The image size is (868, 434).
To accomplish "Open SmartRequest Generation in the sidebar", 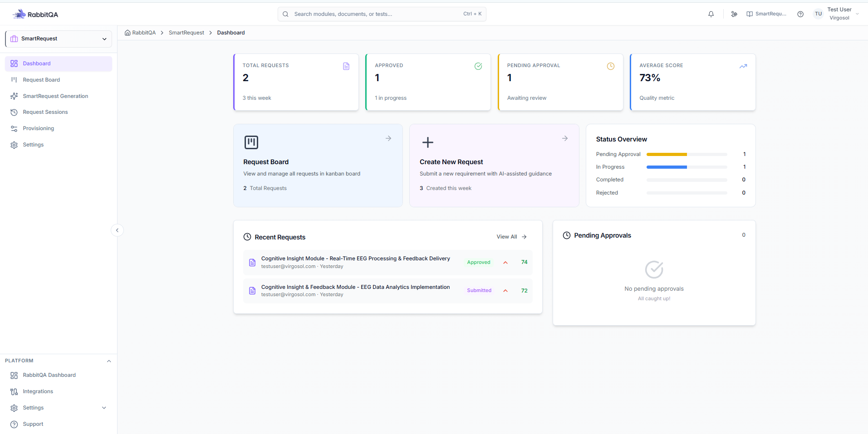I will [59, 96].
